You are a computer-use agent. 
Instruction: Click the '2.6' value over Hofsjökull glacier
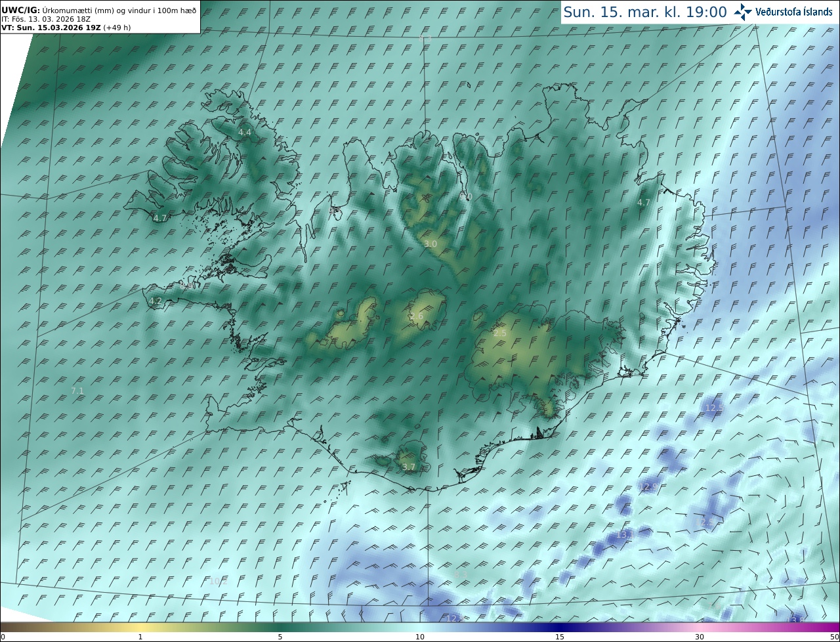(417, 317)
